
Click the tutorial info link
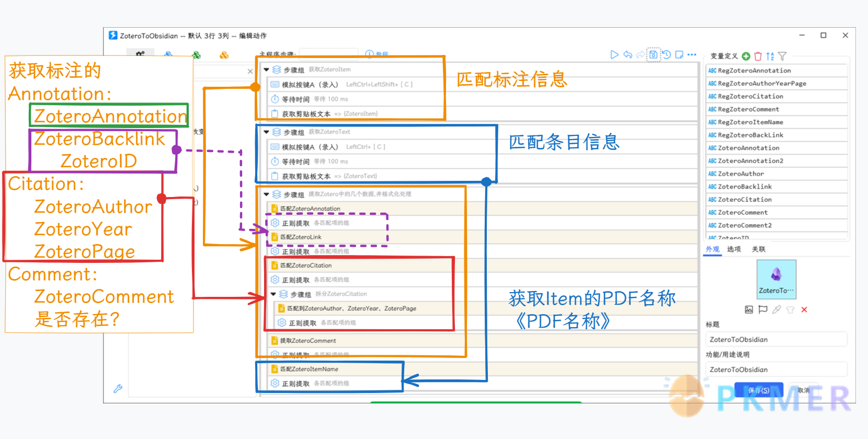(377, 54)
